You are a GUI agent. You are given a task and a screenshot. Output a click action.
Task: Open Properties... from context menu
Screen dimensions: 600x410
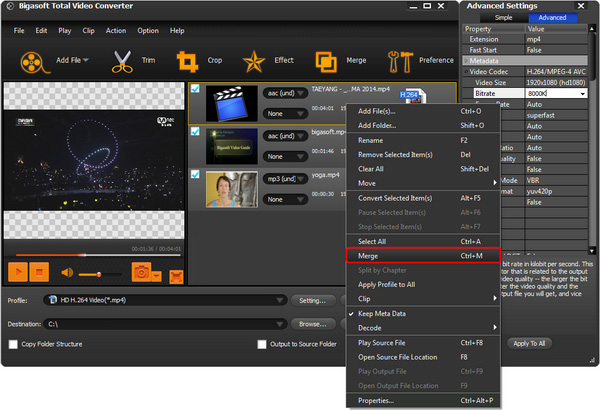(423, 401)
